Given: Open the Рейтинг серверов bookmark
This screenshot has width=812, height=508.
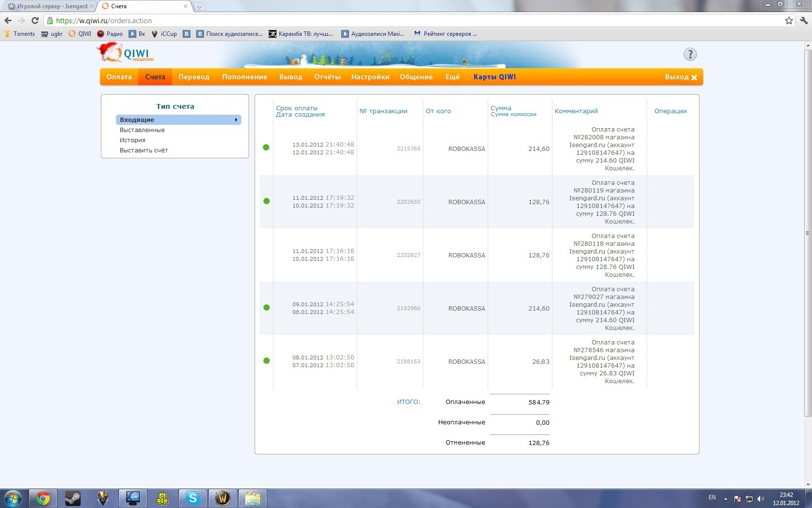Looking at the screenshot, I should click(x=445, y=34).
